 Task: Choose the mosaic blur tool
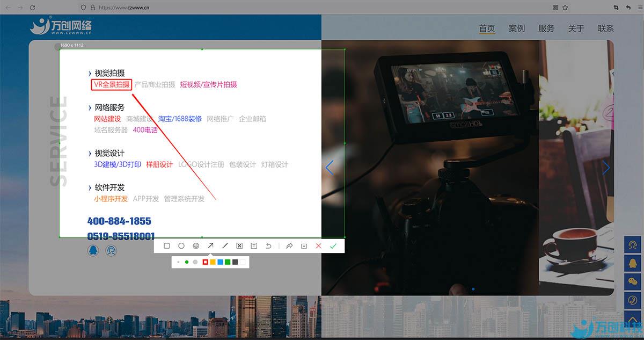239,246
